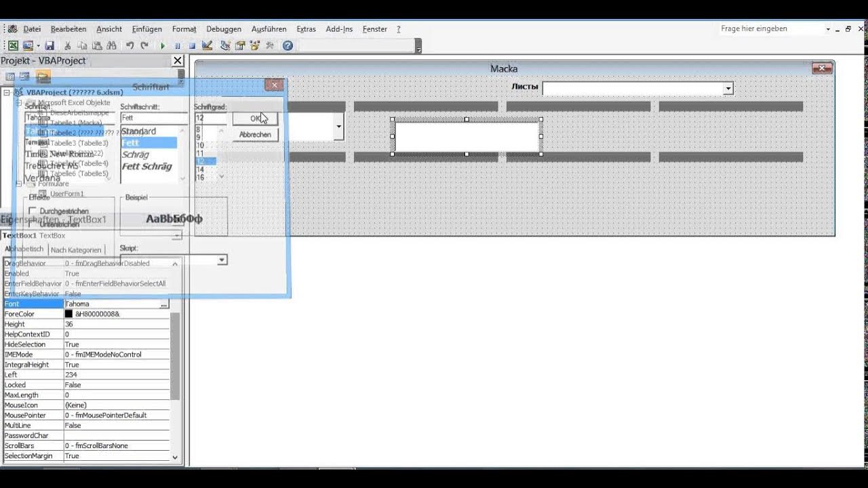Pick Verdana in the font list
Viewport: 868px width, 488px height.
pyautogui.click(x=43, y=178)
